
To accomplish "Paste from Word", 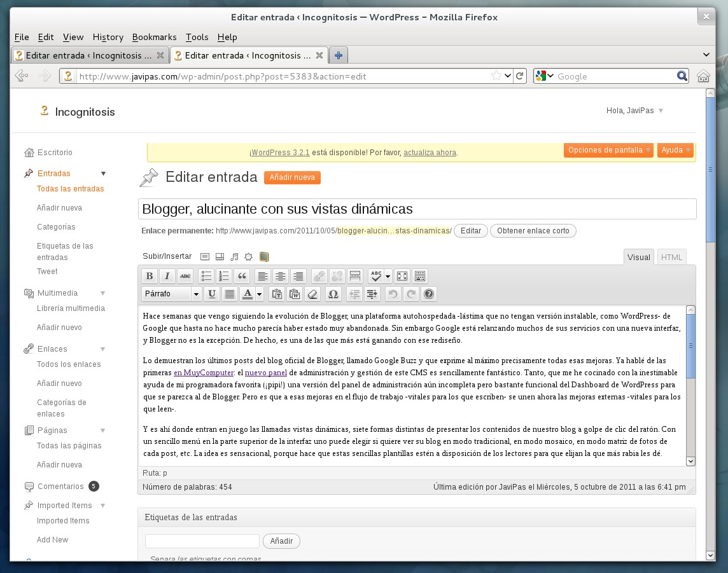I will coord(295,294).
